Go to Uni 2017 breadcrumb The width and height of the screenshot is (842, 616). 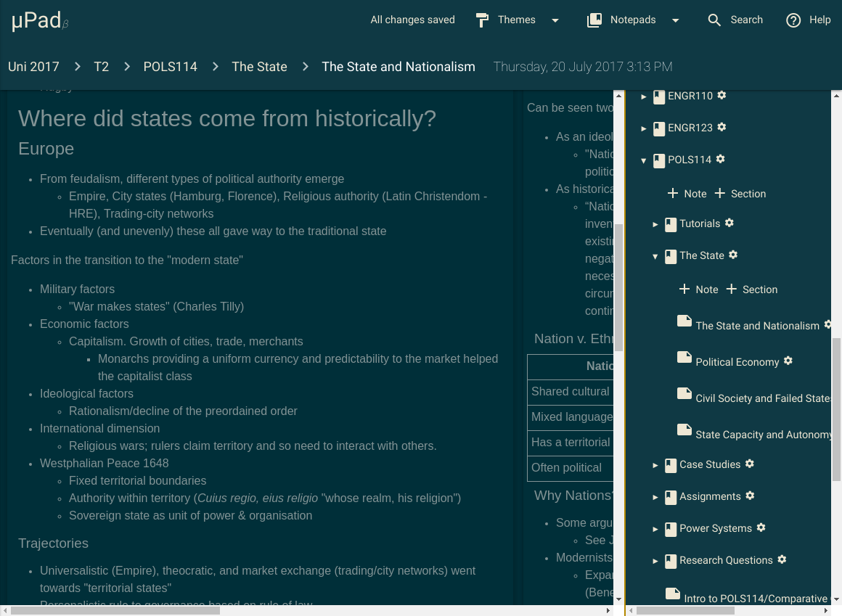[x=33, y=67]
